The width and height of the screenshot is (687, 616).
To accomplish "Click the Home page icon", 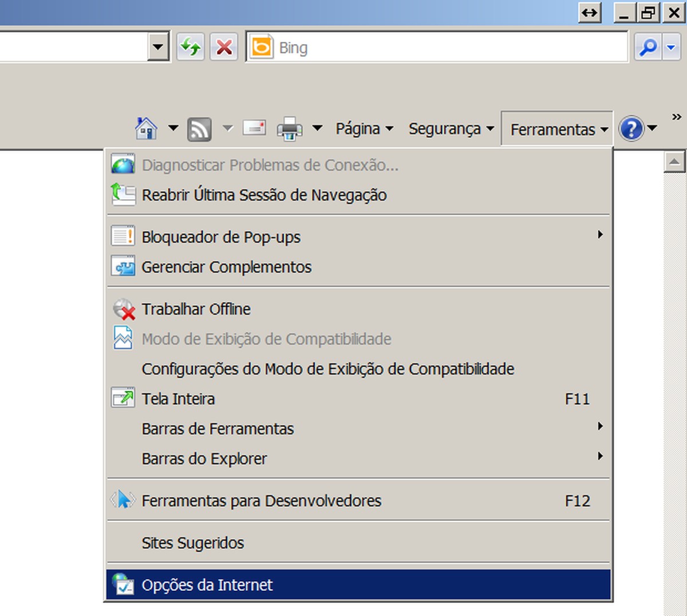I will 146,128.
